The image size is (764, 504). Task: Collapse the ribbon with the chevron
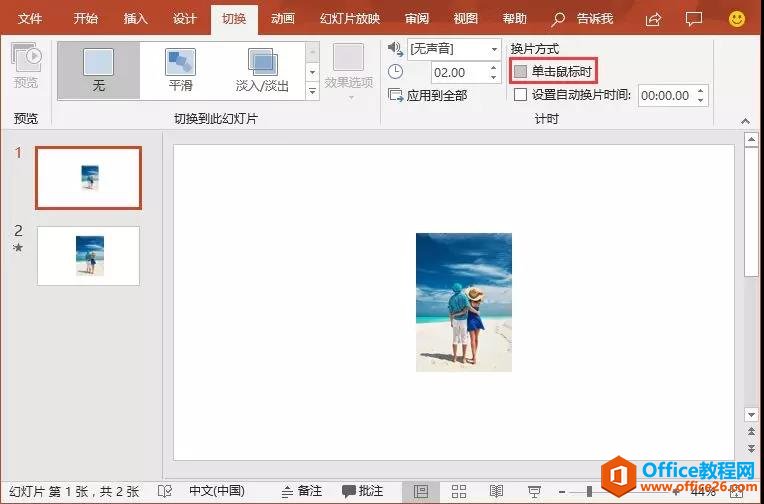(x=745, y=120)
